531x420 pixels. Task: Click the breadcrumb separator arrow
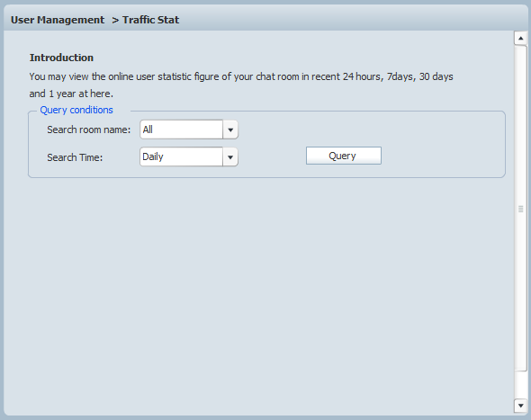(x=115, y=21)
